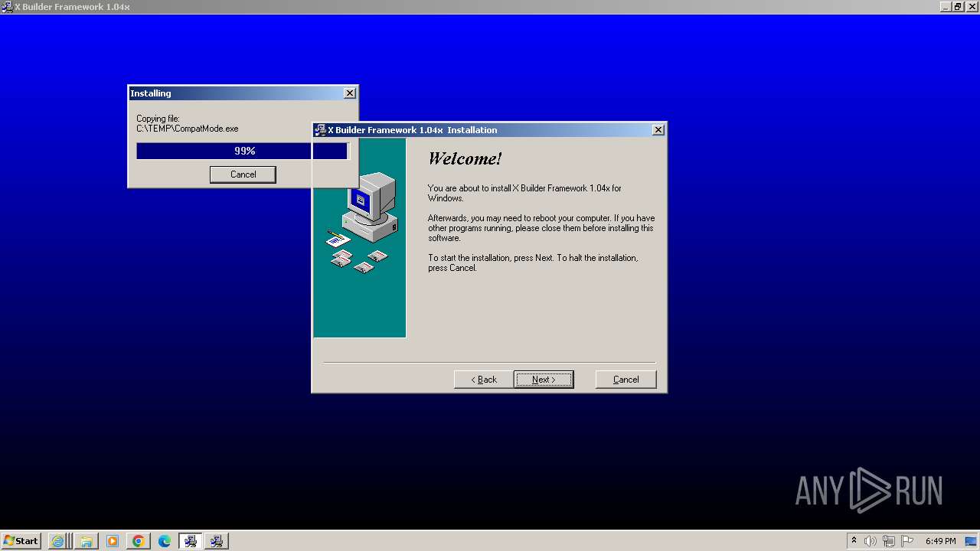Open the Action Center flag icon
The width and height of the screenshot is (980, 551).
point(907,541)
